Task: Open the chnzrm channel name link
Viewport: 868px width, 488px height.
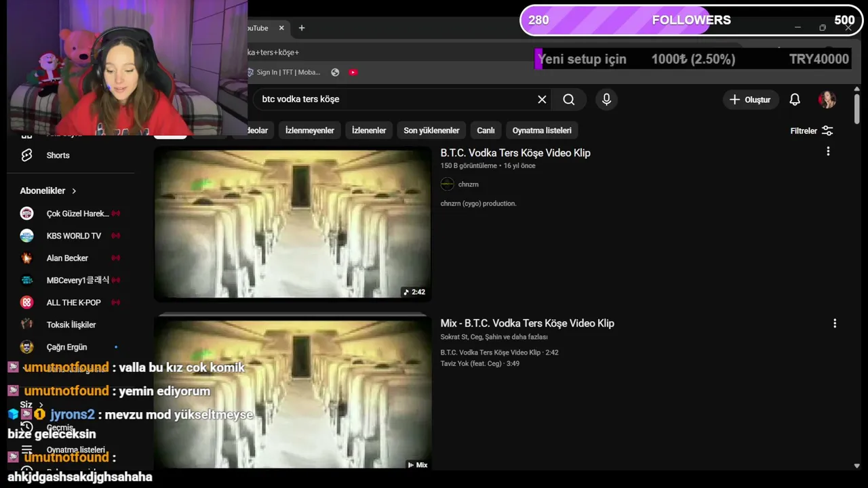Action: (x=468, y=184)
